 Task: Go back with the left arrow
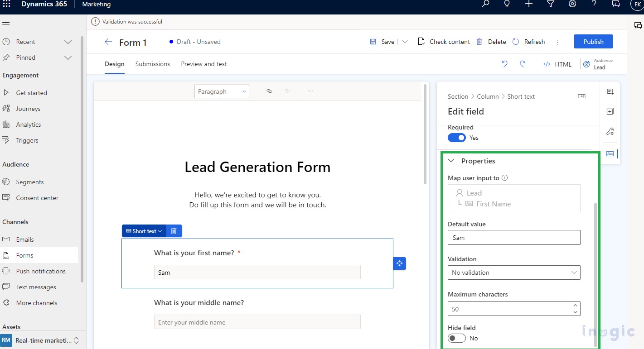(108, 42)
